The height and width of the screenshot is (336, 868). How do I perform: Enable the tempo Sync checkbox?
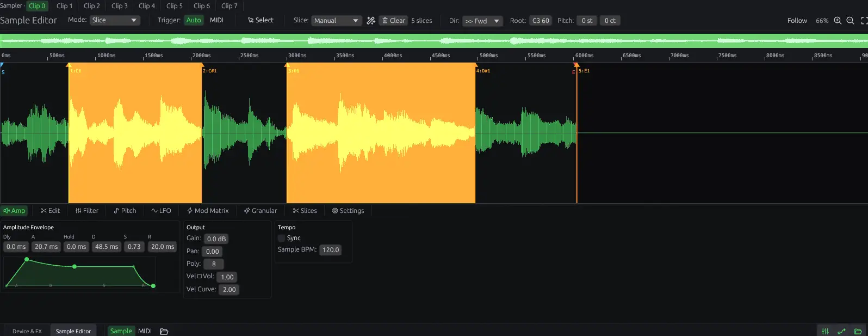pos(281,239)
